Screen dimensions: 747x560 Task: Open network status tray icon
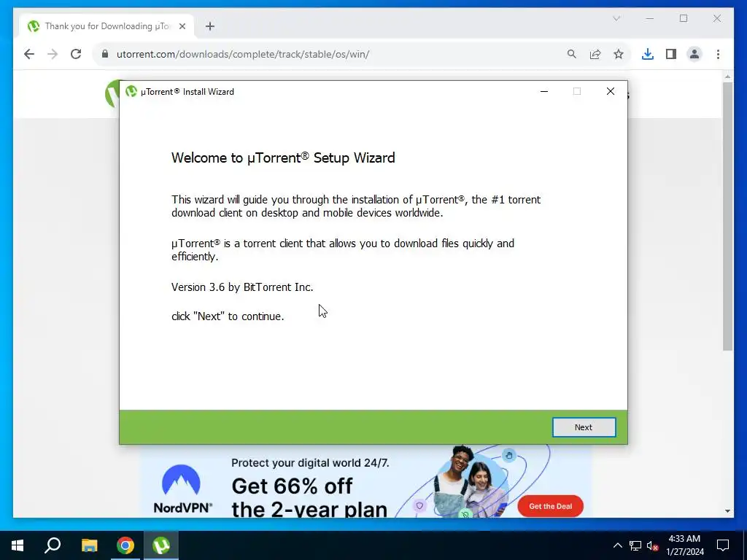[x=635, y=545]
